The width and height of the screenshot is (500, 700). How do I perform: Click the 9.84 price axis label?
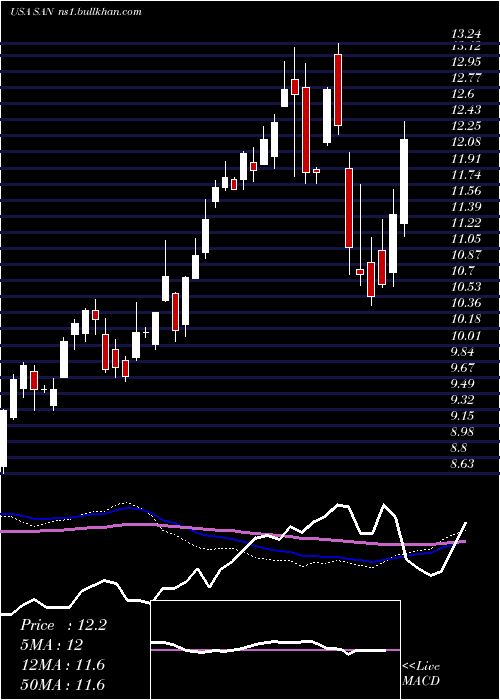464,352
